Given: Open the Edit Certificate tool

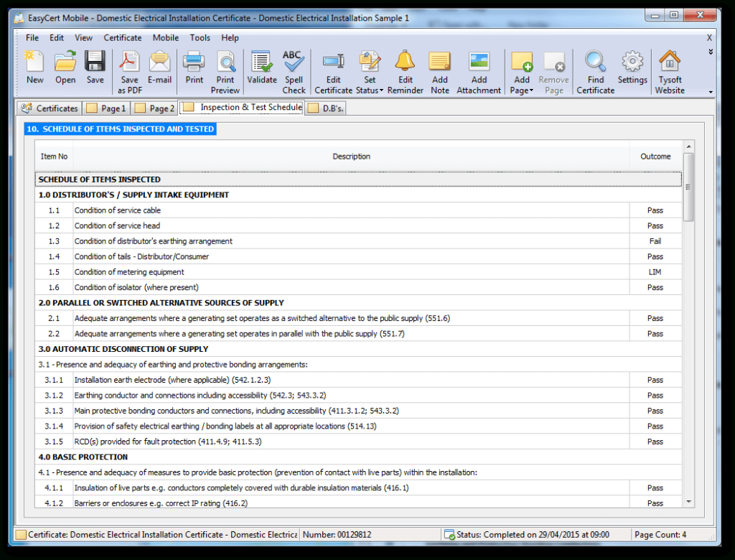Looking at the screenshot, I should (333, 68).
